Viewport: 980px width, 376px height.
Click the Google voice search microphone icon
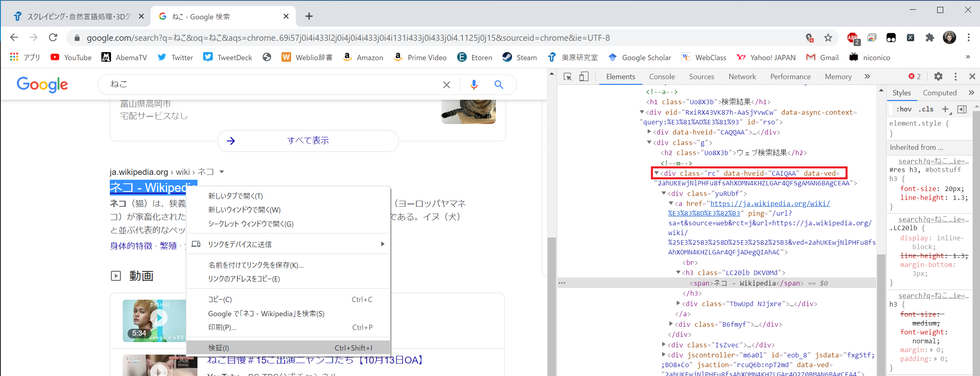[474, 84]
